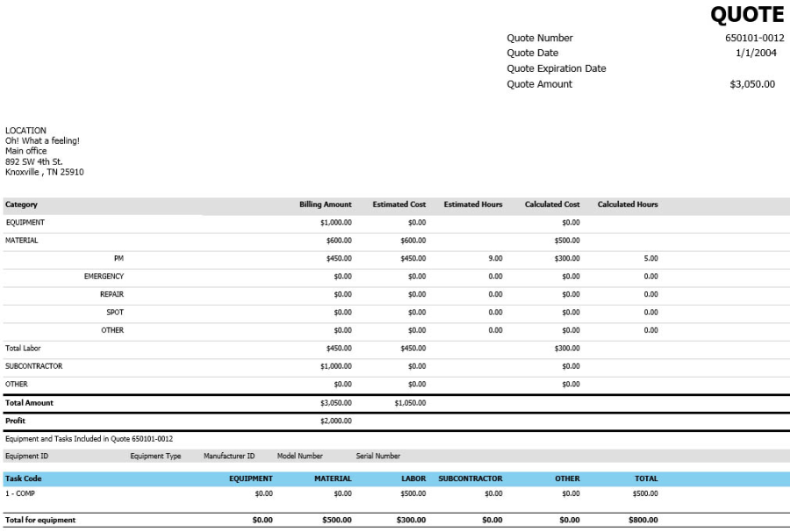Click the Profit value $2,000.00
790x532 pixels.
pyautogui.click(x=335, y=421)
